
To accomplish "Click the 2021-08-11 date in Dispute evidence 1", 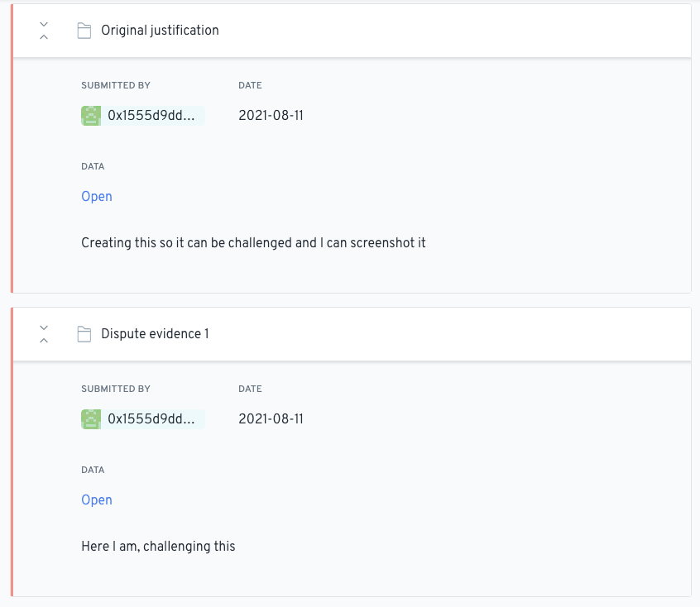I will click(x=271, y=419).
